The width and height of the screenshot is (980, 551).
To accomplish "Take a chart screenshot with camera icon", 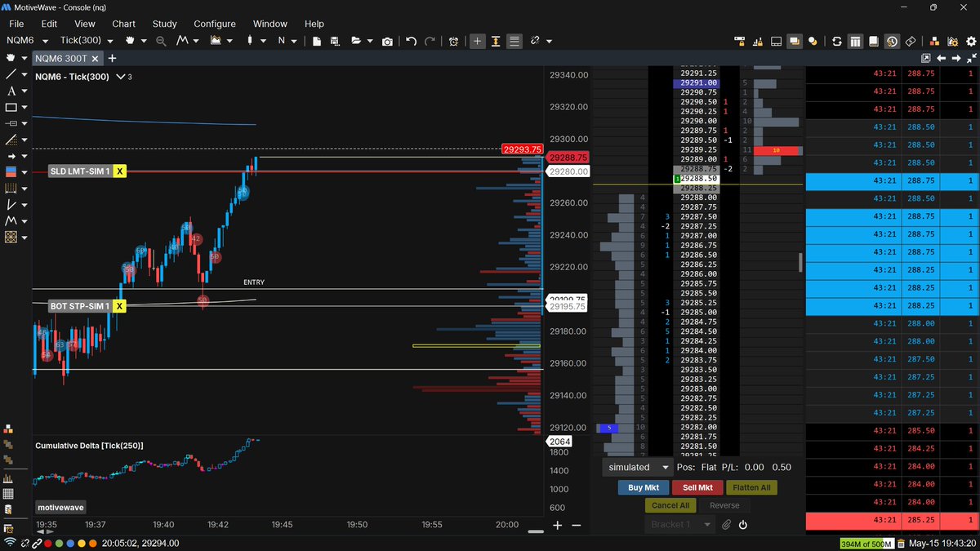I will tap(387, 41).
